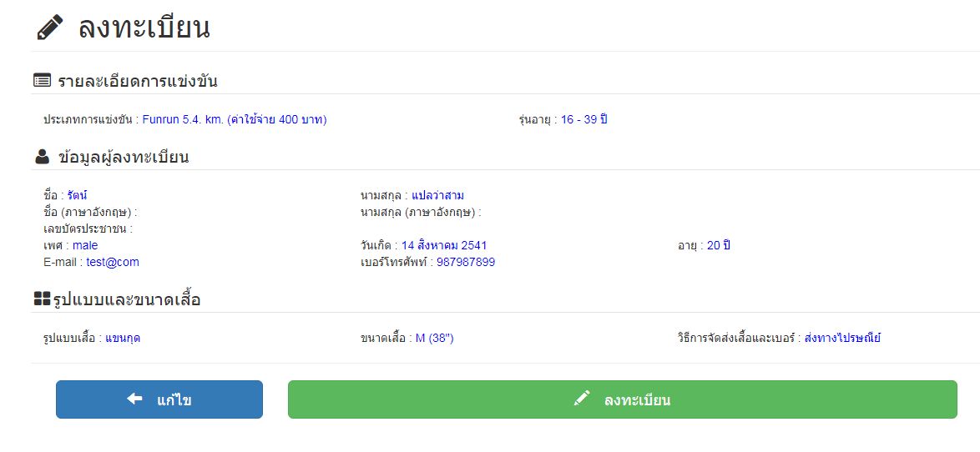The height and width of the screenshot is (452, 980).
Task: Click the age group value 16 - 39 ปี
Action: pos(583,119)
